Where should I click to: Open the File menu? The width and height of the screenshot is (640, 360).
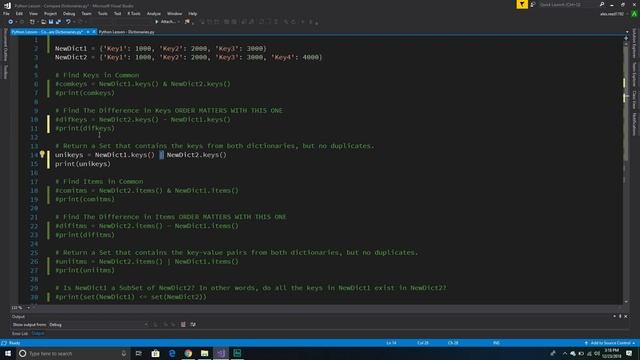6,13
